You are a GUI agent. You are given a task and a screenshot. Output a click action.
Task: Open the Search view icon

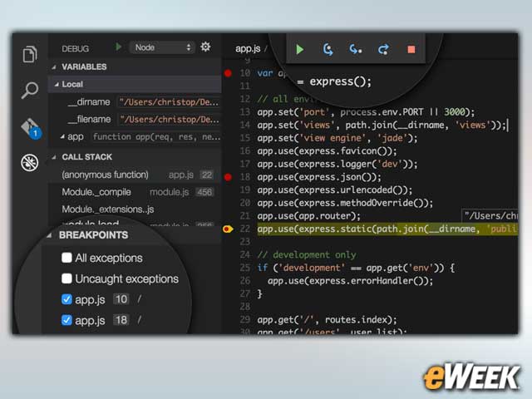coord(30,91)
